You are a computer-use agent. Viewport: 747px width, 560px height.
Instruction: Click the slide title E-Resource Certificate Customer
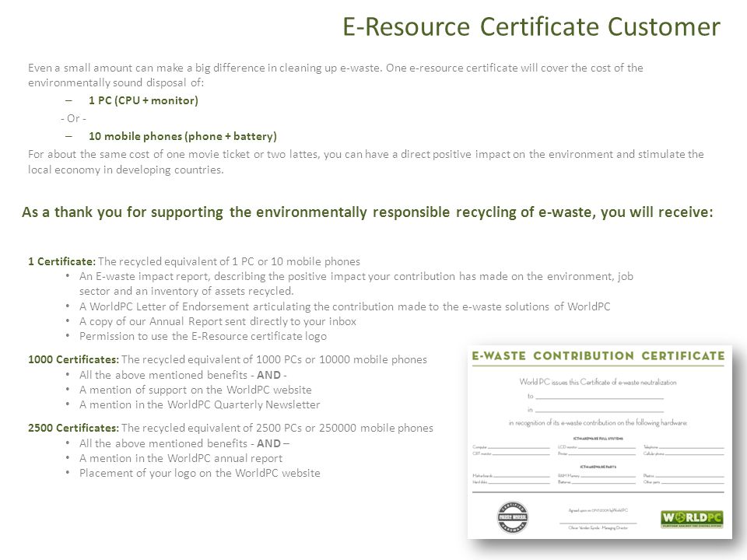coord(531,26)
